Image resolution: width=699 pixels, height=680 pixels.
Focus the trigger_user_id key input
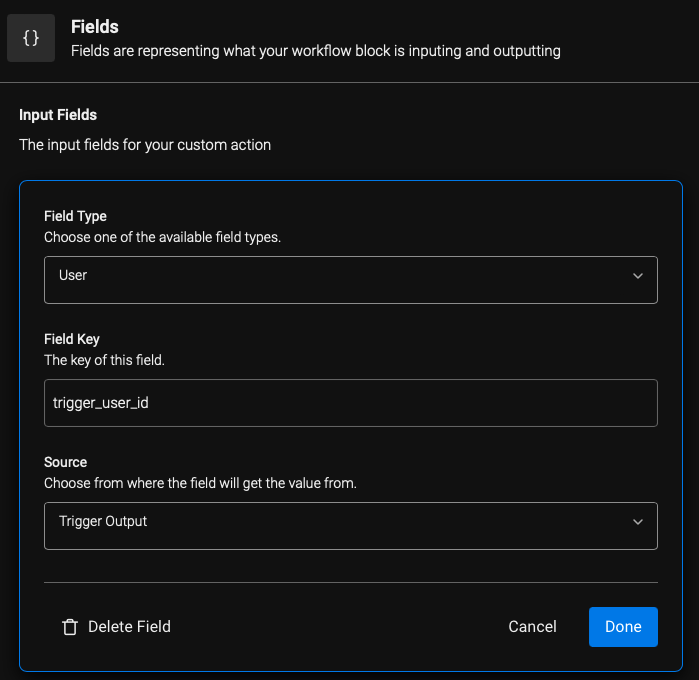(351, 403)
